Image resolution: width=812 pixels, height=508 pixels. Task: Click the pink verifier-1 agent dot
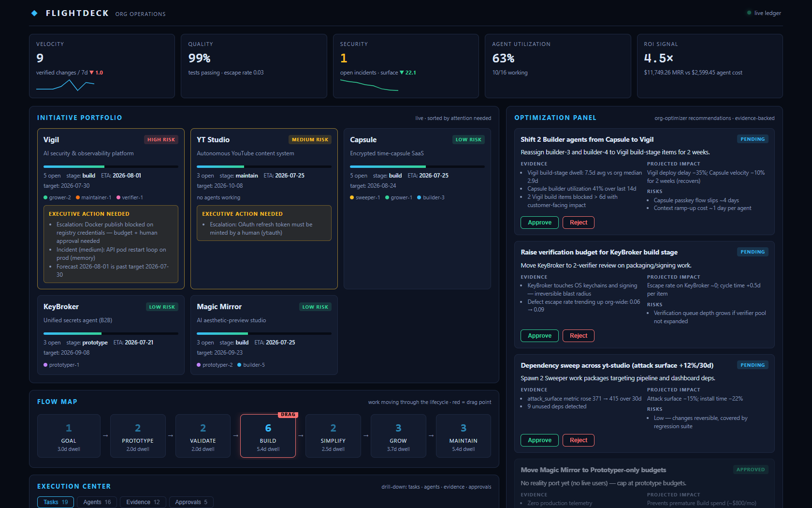[118, 197]
